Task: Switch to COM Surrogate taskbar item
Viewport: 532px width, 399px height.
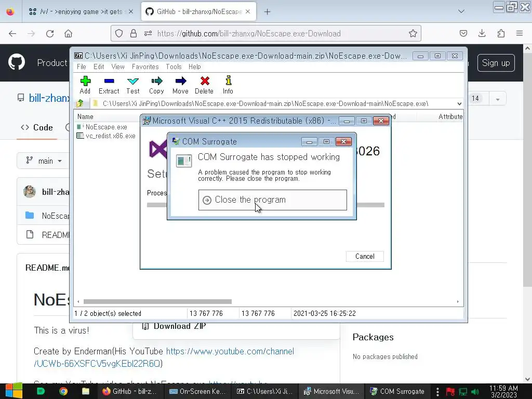Action: 397,392
